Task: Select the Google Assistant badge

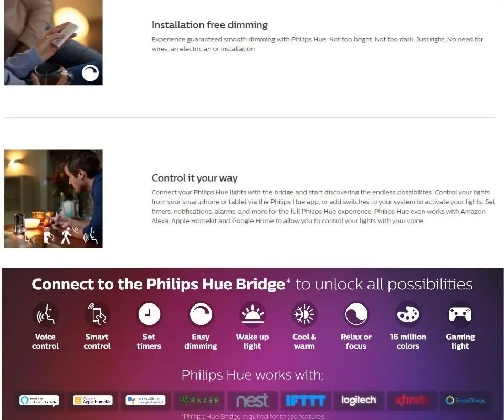Action: point(145,401)
